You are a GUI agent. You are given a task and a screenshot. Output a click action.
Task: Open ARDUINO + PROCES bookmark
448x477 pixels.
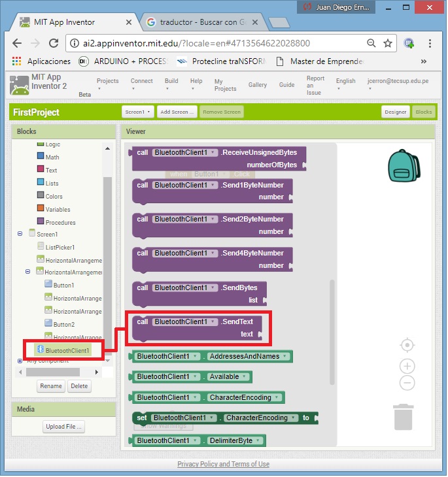[123, 61]
